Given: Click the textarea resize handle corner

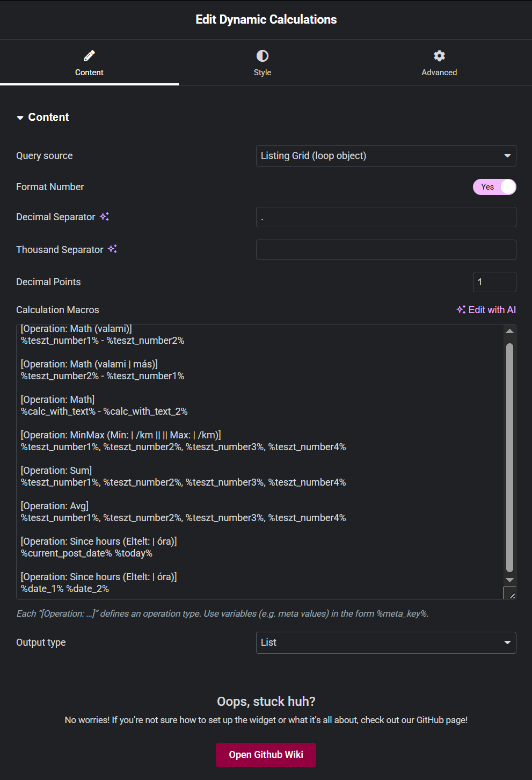Looking at the screenshot, I should pos(510,593).
